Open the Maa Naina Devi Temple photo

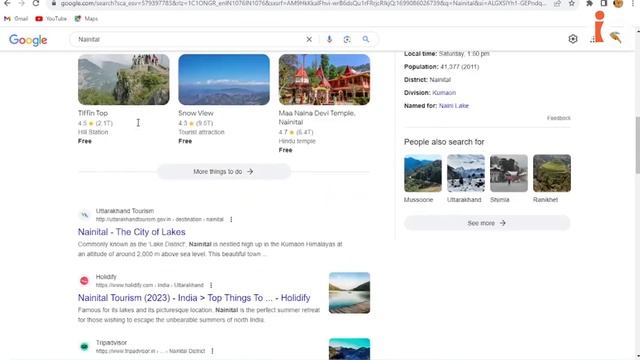(x=324, y=79)
